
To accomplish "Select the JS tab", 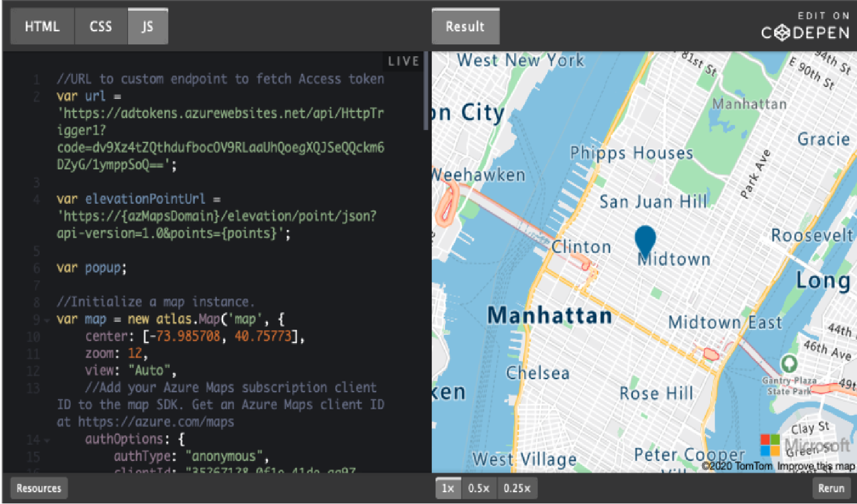I will [147, 26].
